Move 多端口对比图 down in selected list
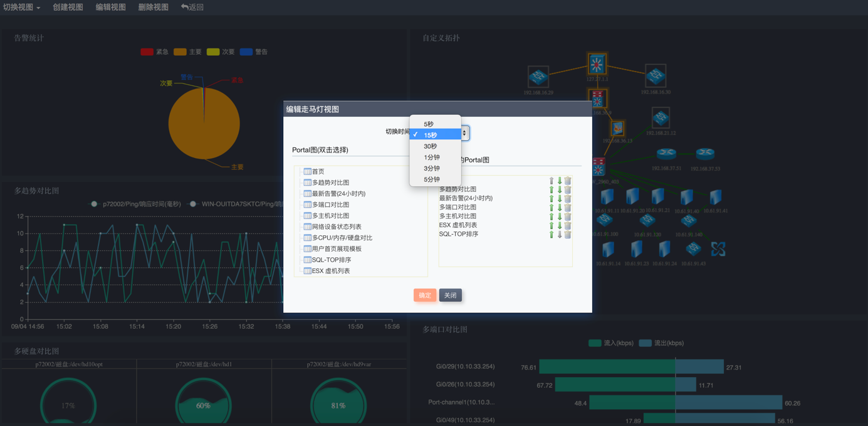 [560, 207]
